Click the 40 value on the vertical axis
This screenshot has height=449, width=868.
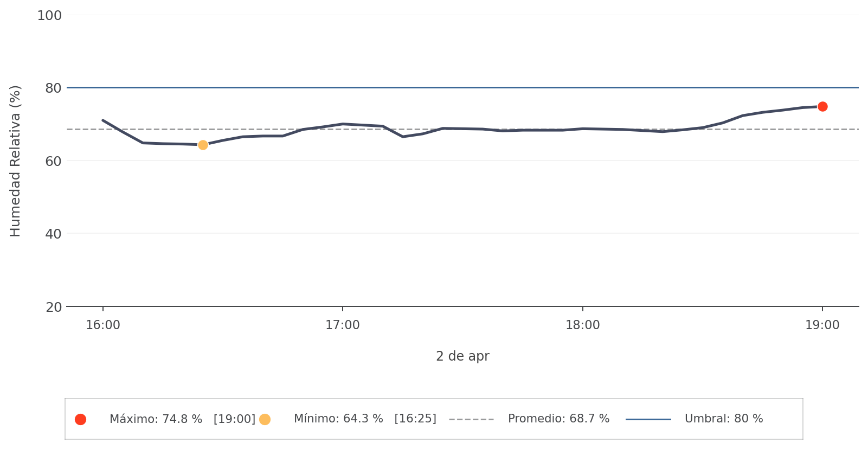pos(53,234)
